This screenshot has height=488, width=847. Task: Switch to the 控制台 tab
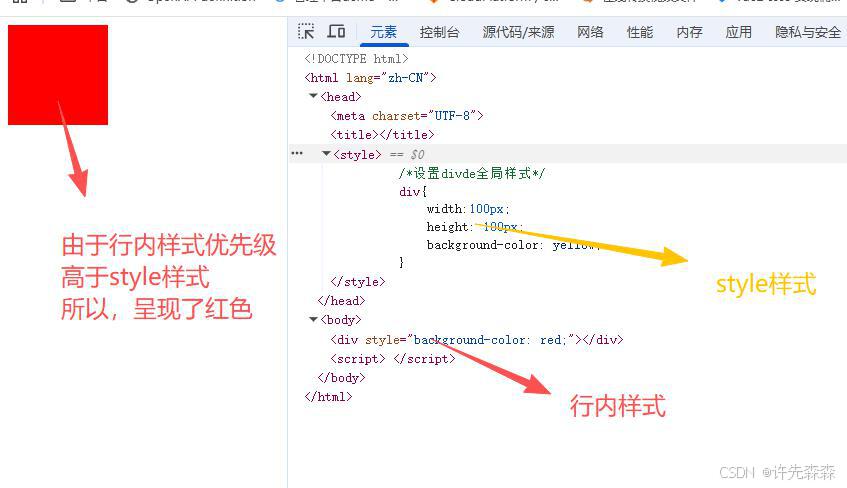pos(439,32)
